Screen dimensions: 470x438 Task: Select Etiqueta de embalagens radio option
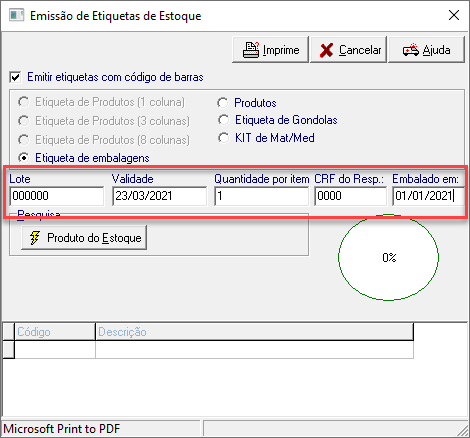pos(24,158)
